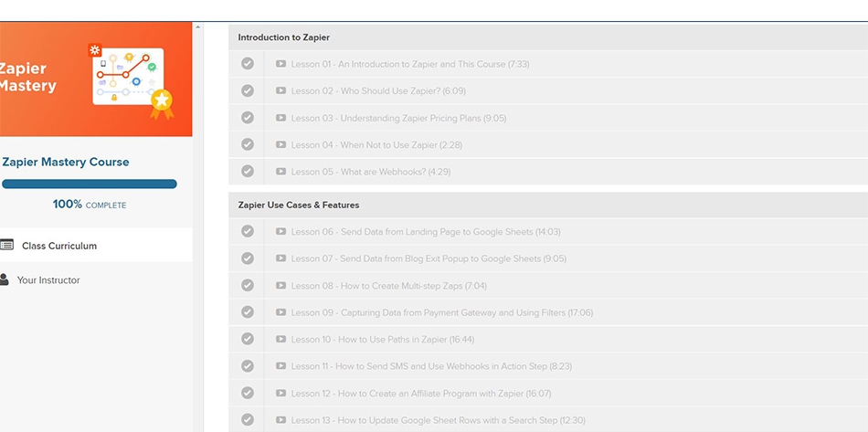The height and width of the screenshot is (432, 868).
Task: Collapse Zapier Use Cases & Features section
Action: pyautogui.click(x=299, y=205)
